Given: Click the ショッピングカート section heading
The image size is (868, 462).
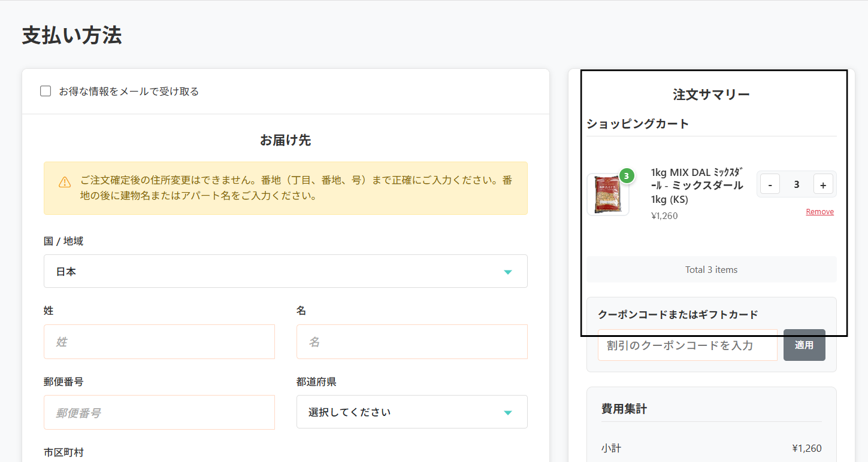Looking at the screenshot, I should click(637, 124).
